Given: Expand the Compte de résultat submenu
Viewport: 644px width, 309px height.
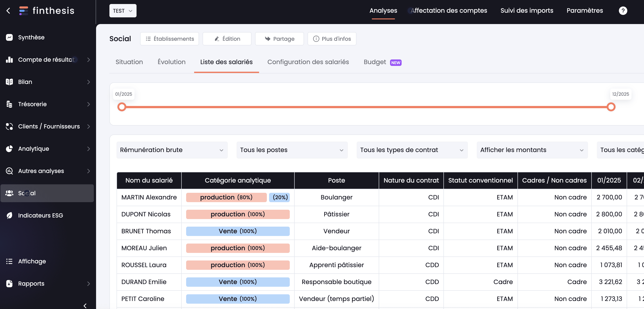Looking at the screenshot, I should [89, 59].
